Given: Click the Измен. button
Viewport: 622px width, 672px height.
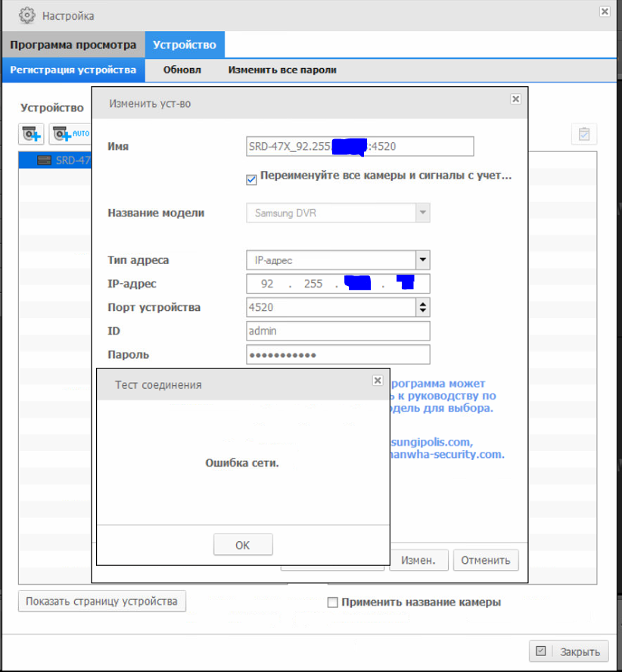Looking at the screenshot, I should click(x=419, y=561).
